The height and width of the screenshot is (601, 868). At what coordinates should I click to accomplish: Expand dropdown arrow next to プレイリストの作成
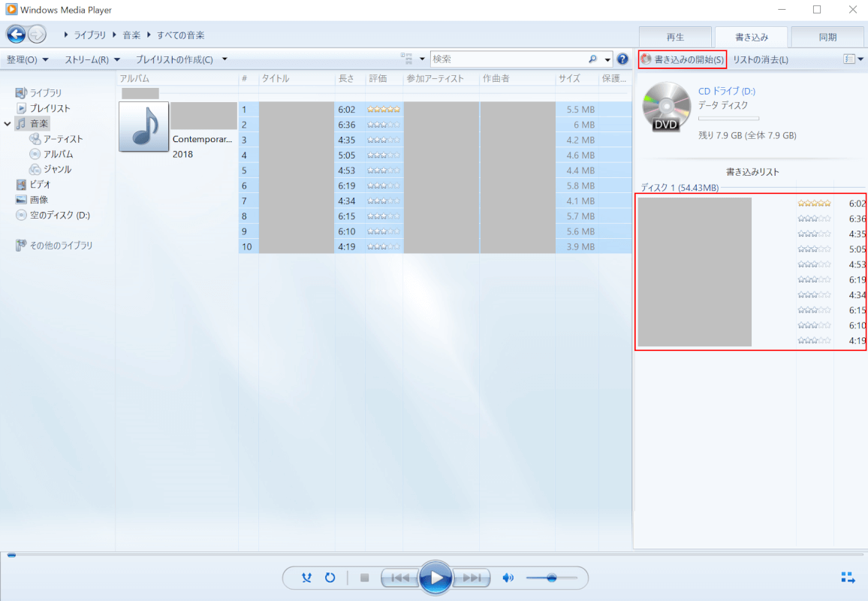coord(225,59)
